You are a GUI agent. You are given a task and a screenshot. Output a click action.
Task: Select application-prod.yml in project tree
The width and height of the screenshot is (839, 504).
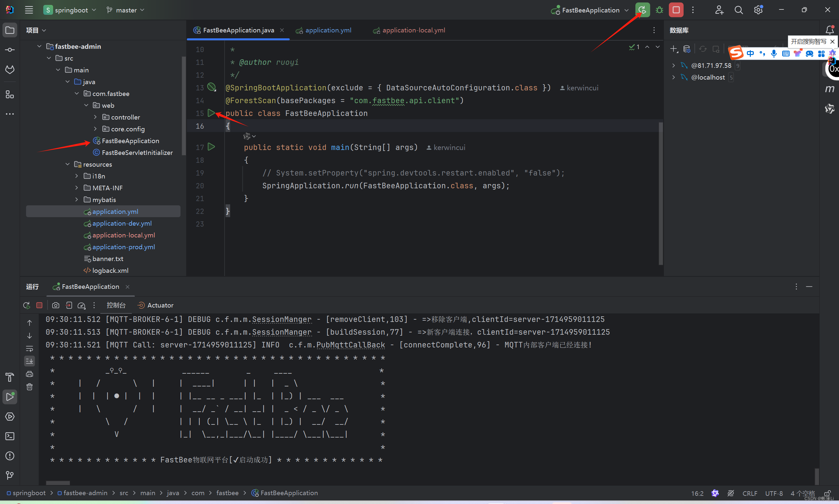coord(123,247)
